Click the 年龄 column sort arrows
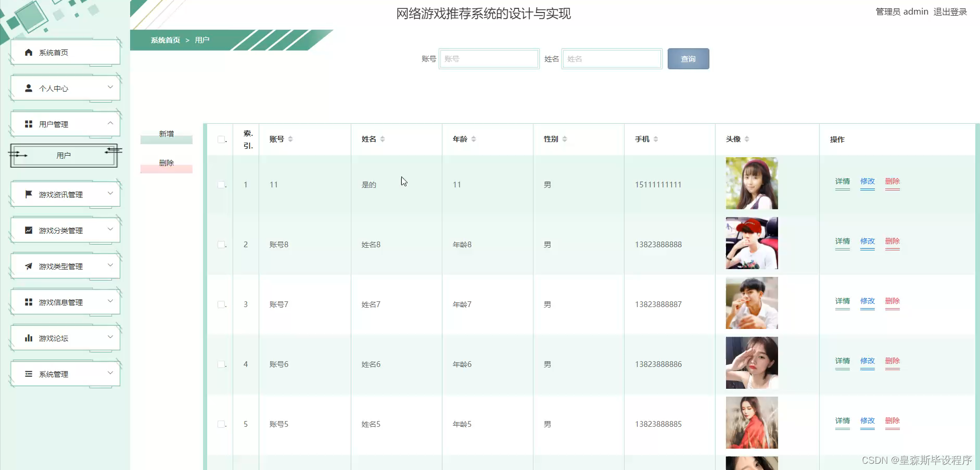Viewport: 980px width, 470px height. pyautogui.click(x=474, y=138)
